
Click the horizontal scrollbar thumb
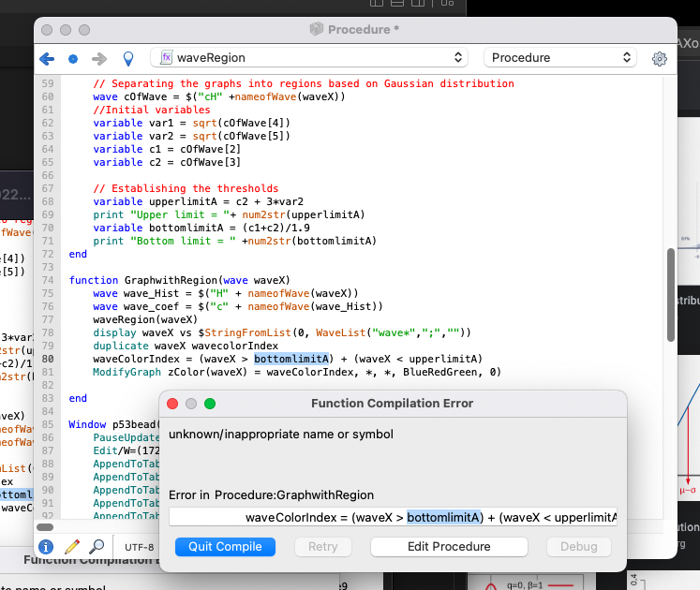(x=45, y=527)
